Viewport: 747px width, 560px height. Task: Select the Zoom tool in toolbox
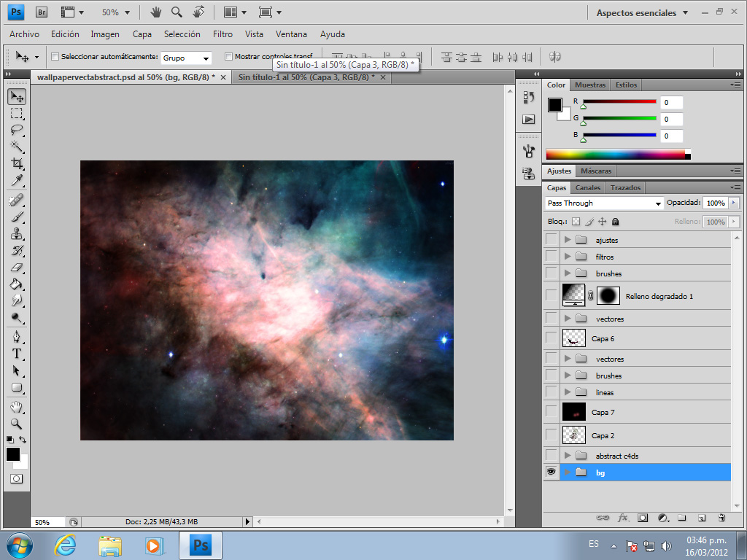click(16, 423)
